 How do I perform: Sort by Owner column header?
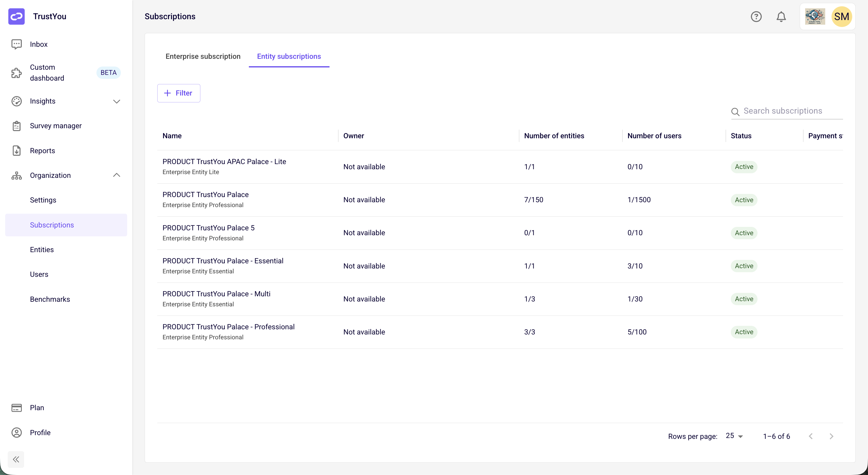[x=353, y=136]
